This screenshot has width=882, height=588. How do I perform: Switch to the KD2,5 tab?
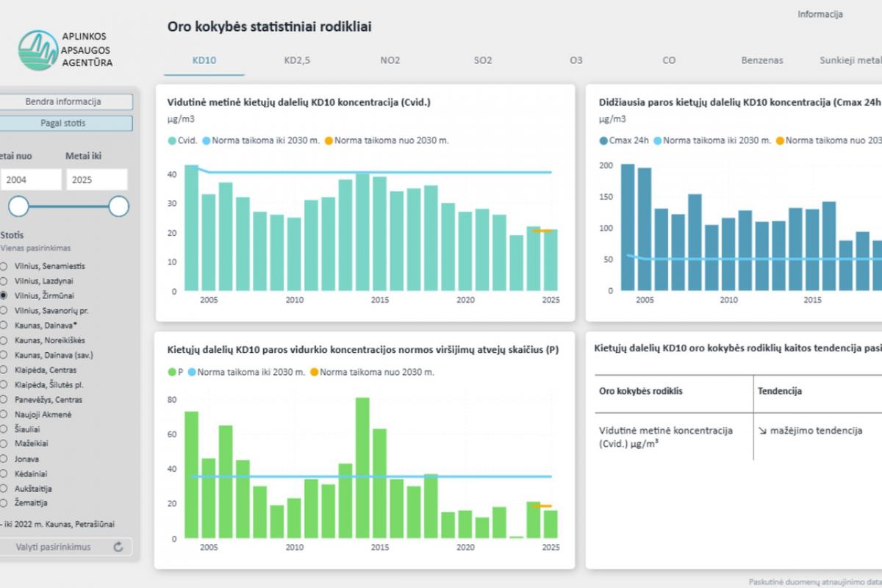tap(297, 60)
